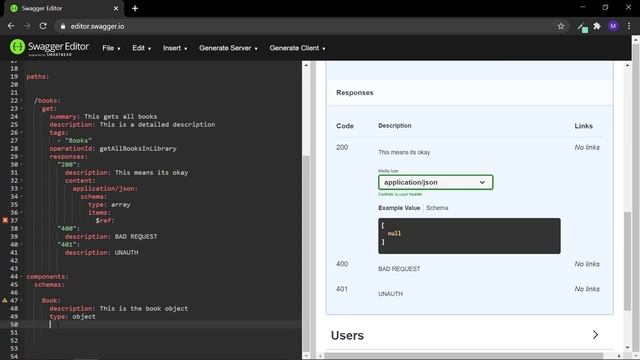Click the warning marker on line 47

click(x=5, y=300)
